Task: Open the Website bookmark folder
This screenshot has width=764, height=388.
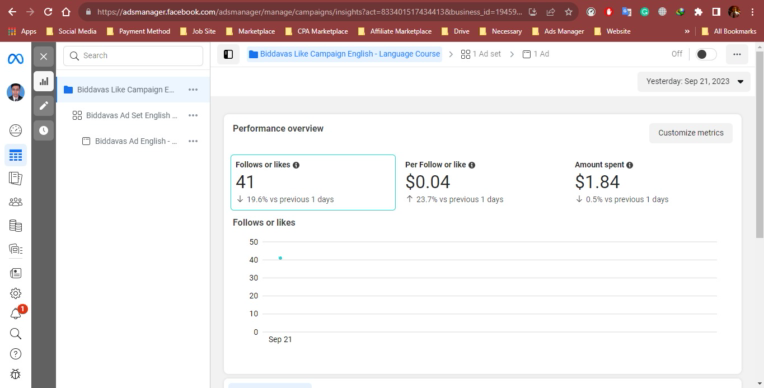Action: 612,31
